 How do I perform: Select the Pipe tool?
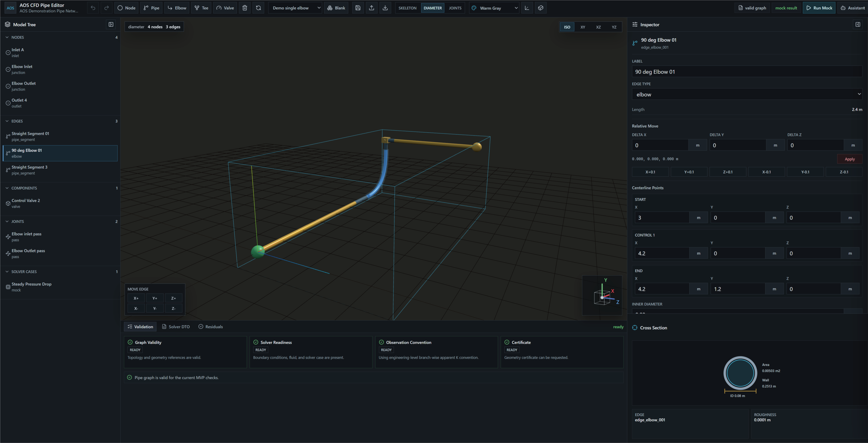151,8
